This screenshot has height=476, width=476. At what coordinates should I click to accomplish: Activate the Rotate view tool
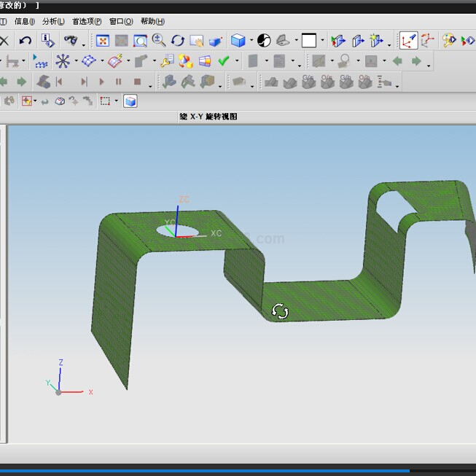coord(178,41)
